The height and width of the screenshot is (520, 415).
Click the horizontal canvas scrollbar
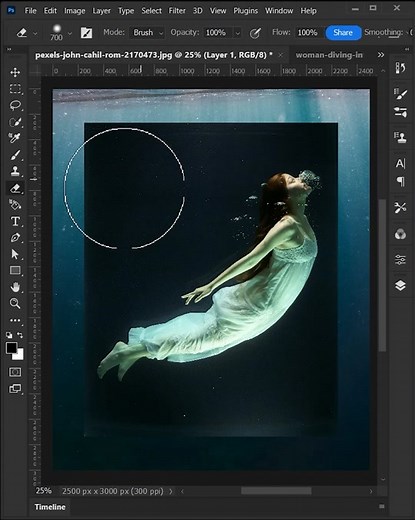276,491
